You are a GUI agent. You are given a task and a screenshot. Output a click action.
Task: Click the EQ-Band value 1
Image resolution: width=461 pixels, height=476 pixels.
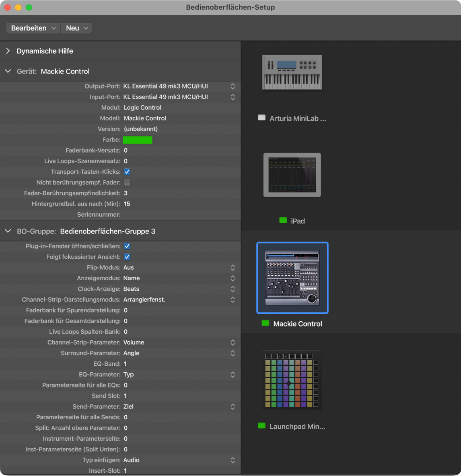point(125,364)
